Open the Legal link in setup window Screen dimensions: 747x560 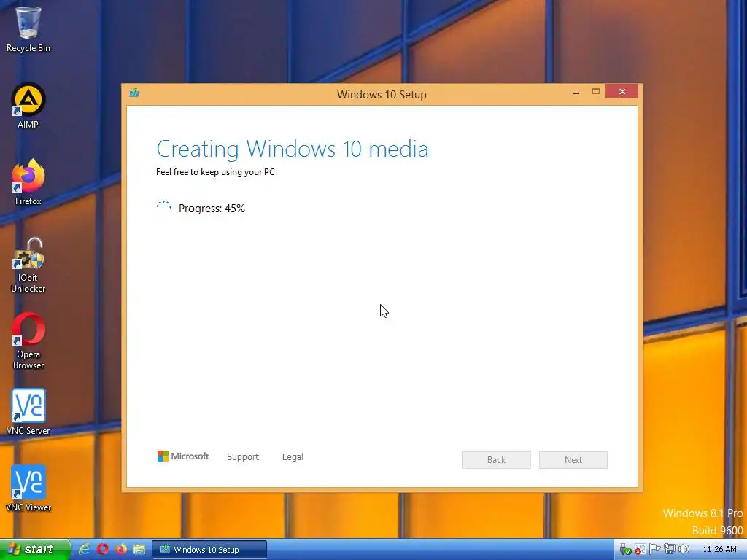pyautogui.click(x=293, y=456)
